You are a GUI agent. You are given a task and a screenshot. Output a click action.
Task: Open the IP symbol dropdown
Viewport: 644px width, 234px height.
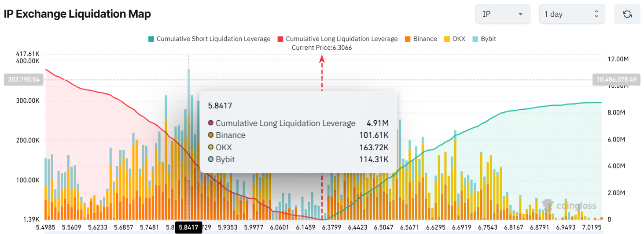[x=501, y=14]
